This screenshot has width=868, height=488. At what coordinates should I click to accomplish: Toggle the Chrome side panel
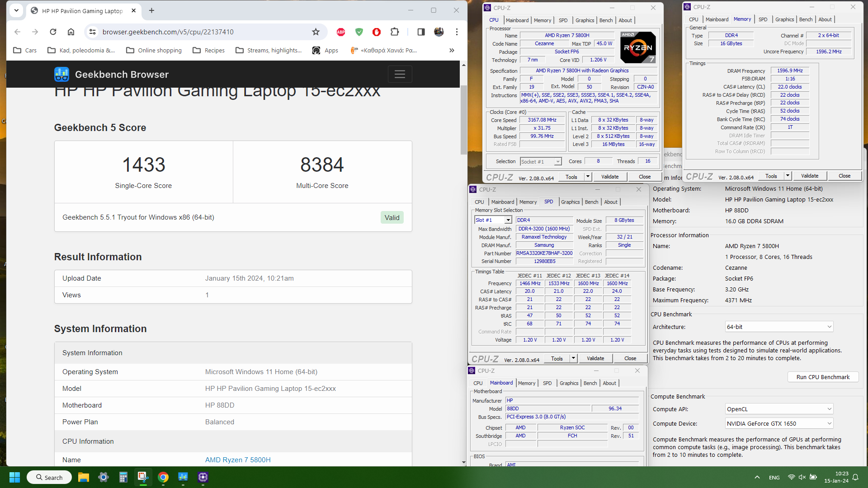click(x=421, y=32)
